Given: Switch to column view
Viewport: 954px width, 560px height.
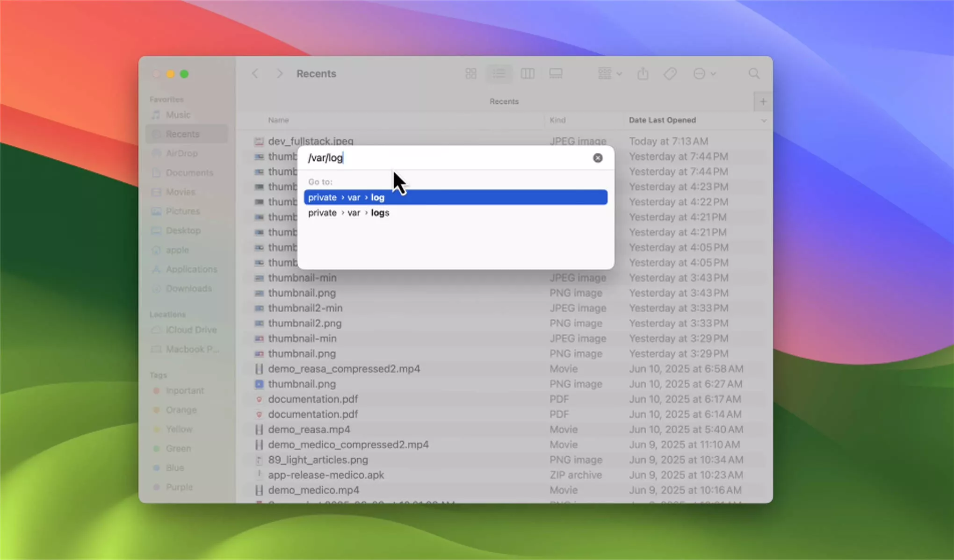Looking at the screenshot, I should pos(528,73).
